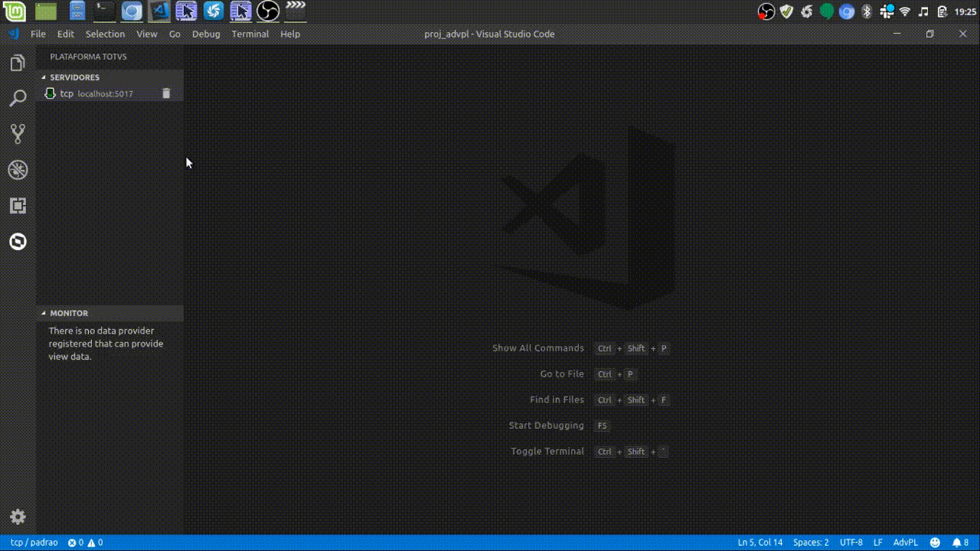
Task: Open the Bluetooth tray icon
Action: click(867, 11)
